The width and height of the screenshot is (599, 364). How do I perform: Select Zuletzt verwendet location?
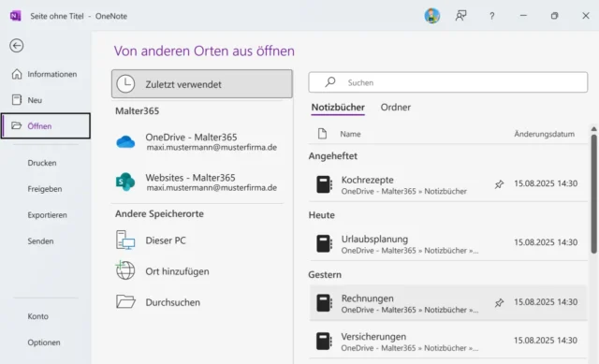(202, 83)
